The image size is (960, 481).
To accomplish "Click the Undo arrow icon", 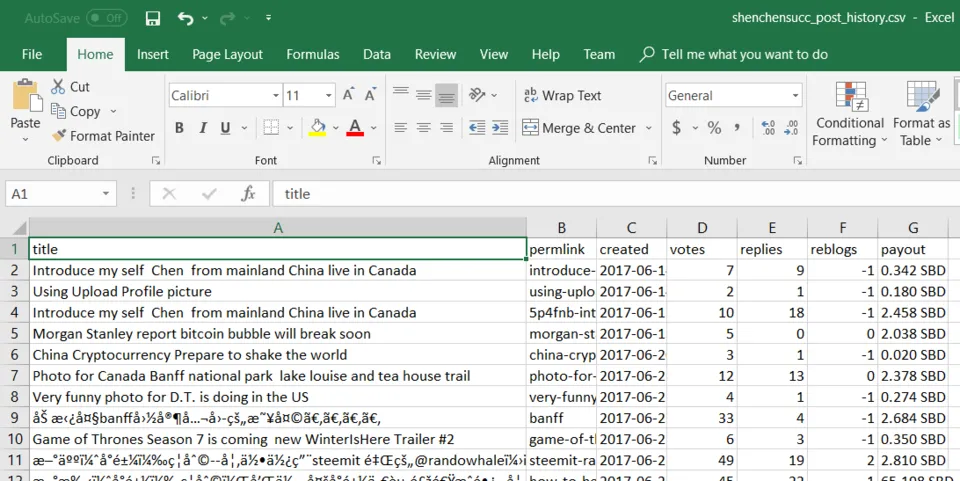I will click(186, 18).
